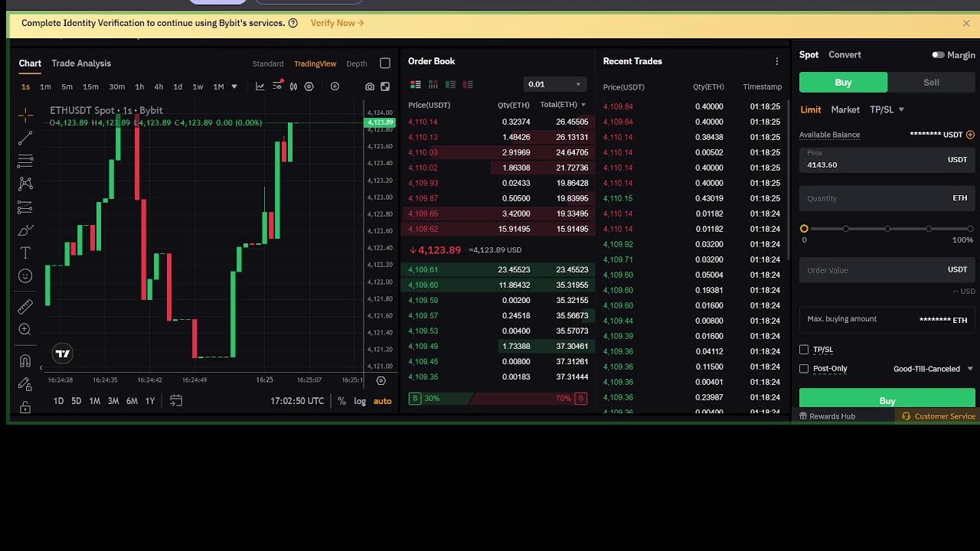Open Recent Trades three-dot menu
The image size is (980, 551).
[x=776, y=61]
